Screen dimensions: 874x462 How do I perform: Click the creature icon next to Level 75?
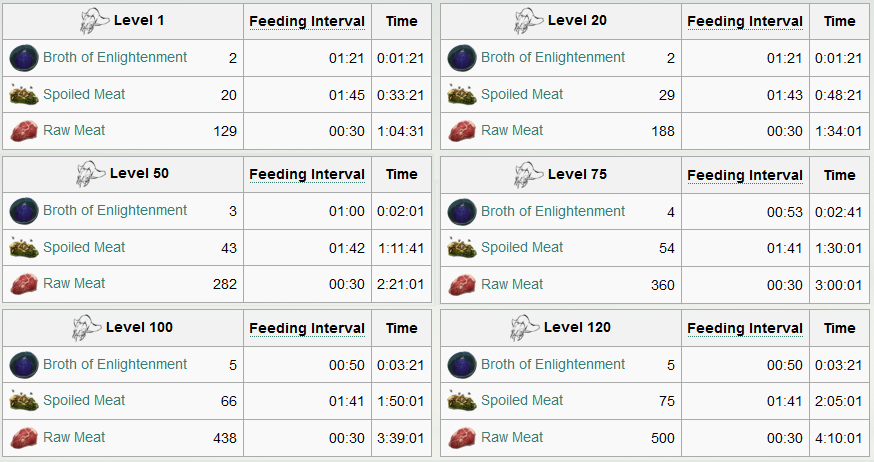528,174
